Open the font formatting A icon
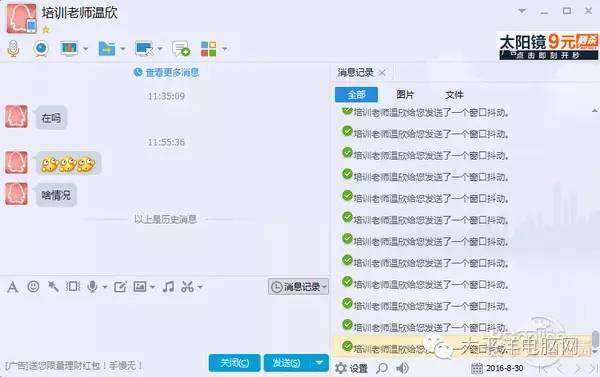The width and height of the screenshot is (600, 377). (13, 287)
